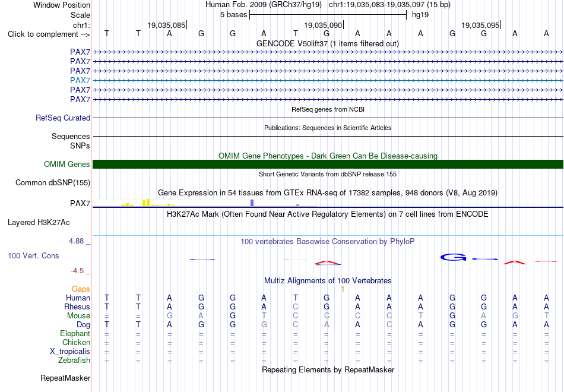This screenshot has height=392, width=564.
Task: Click the H3K27Ac Mark track title
Action: click(328, 214)
